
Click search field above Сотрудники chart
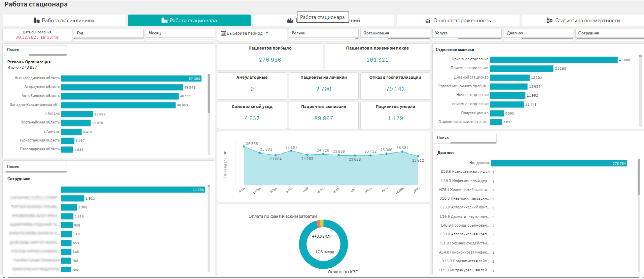35,167
